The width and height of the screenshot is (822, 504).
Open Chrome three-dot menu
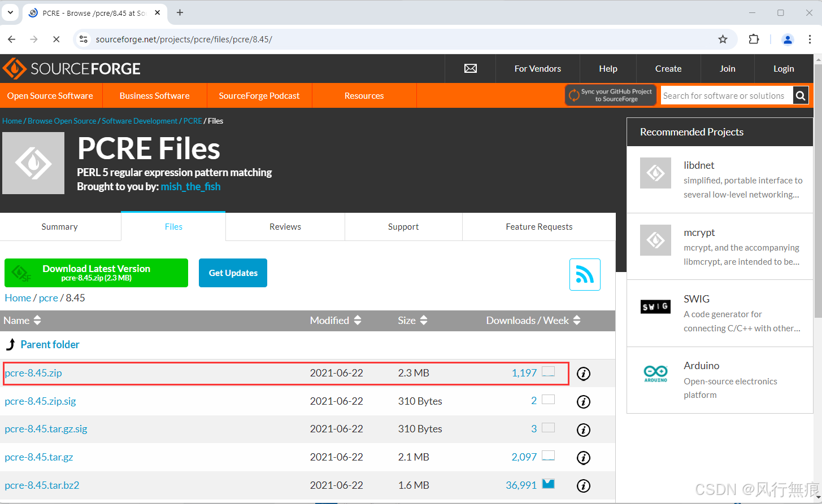(810, 39)
